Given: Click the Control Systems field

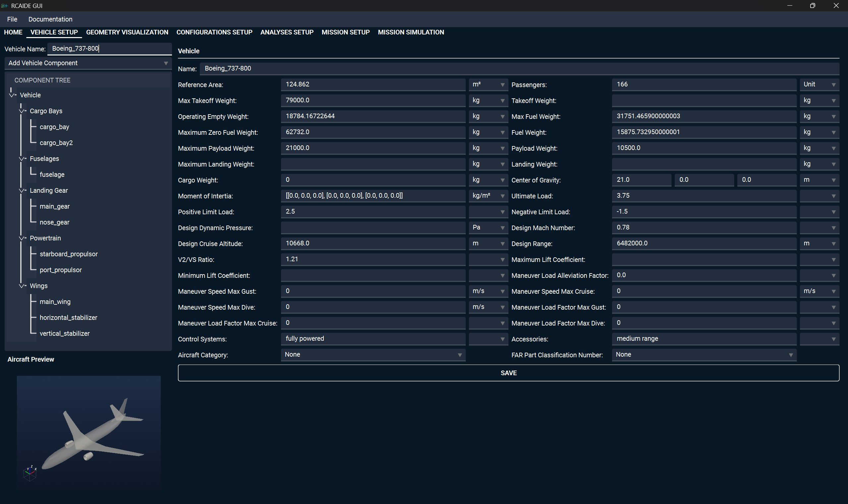Looking at the screenshot, I should pos(373,339).
